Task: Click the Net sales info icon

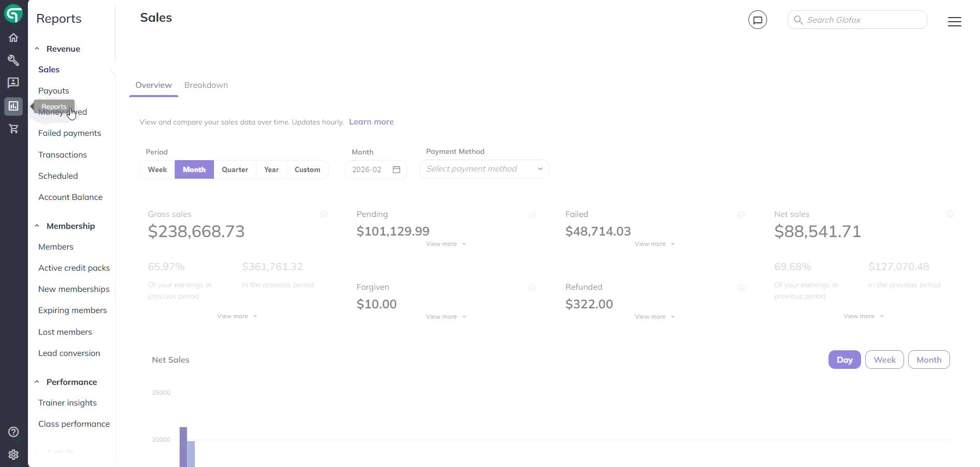Action: click(x=950, y=214)
